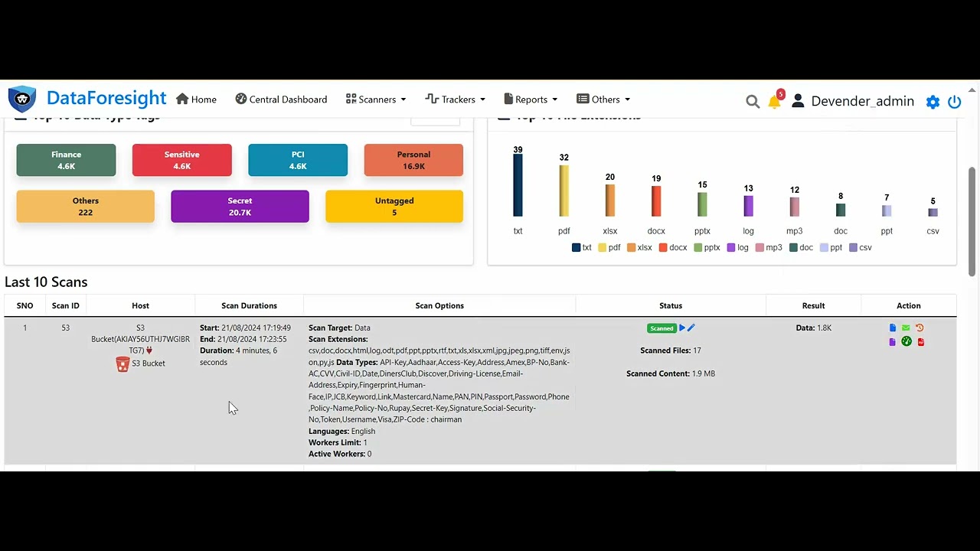
Task: Toggle the log legend entry
Action: click(x=738, y=248)
